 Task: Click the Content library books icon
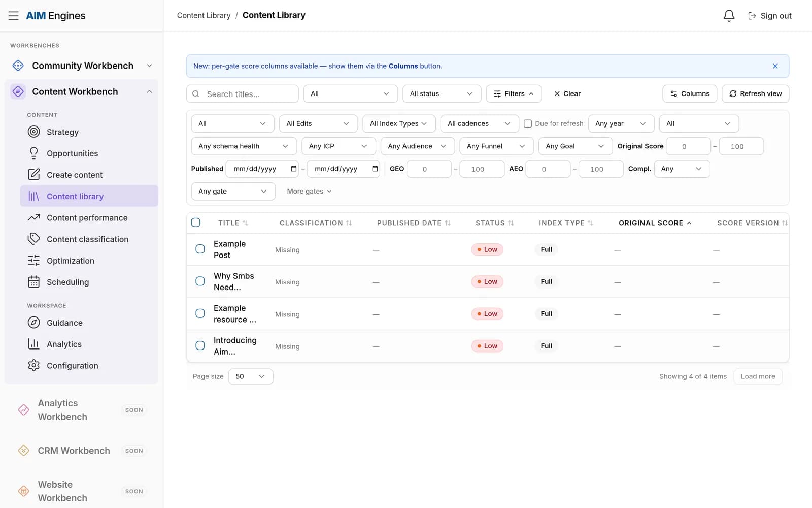point(33,196)
